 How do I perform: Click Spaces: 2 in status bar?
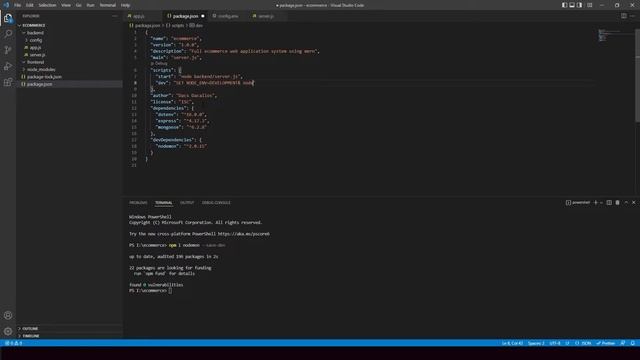tap(536, 343)
